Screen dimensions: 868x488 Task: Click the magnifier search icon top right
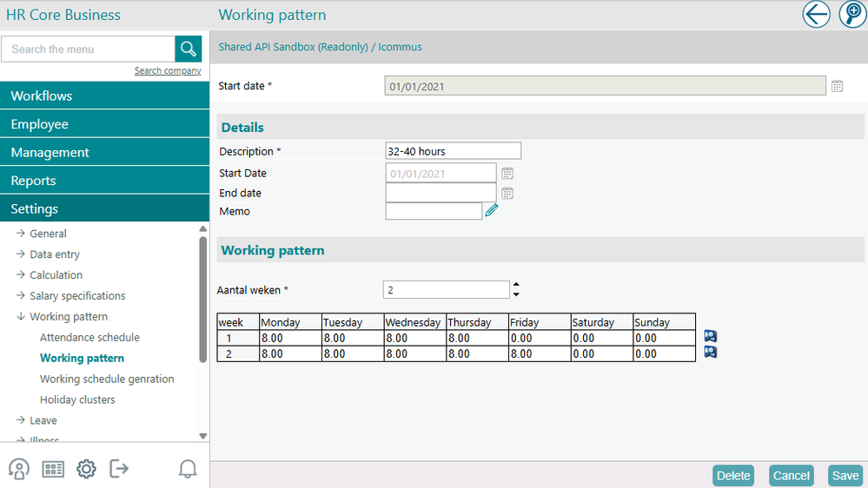pyautogui.click(x=852, y=15)
